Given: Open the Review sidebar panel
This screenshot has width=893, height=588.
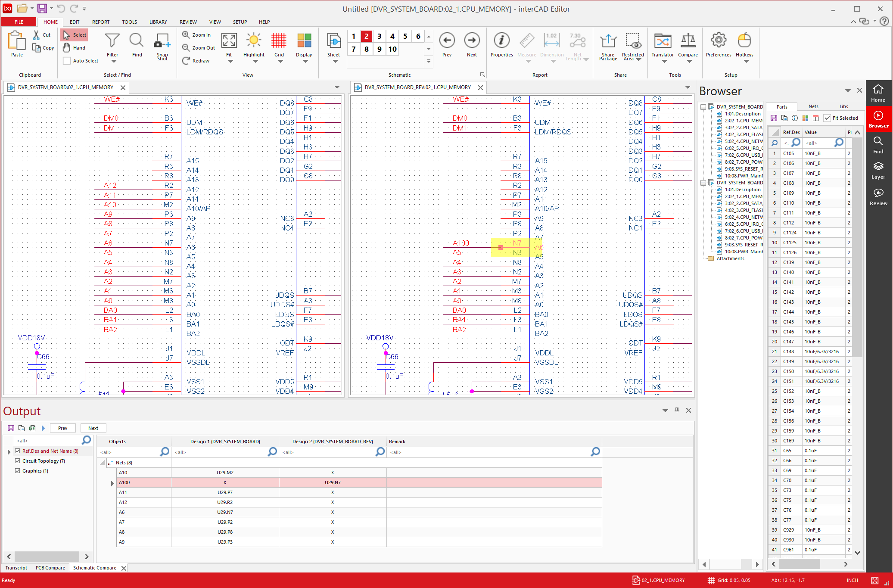Looking at the screenshot, I should (878, 196).
